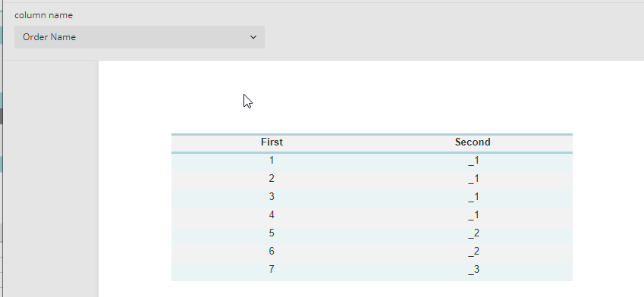Select the Second column header
644x297 pixels.
pyautogui.click(x=473, y=142)
